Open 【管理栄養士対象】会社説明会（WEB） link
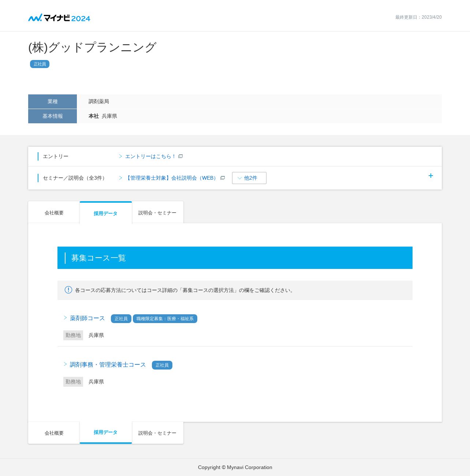470x476 pixels. [x=172, y=178]
